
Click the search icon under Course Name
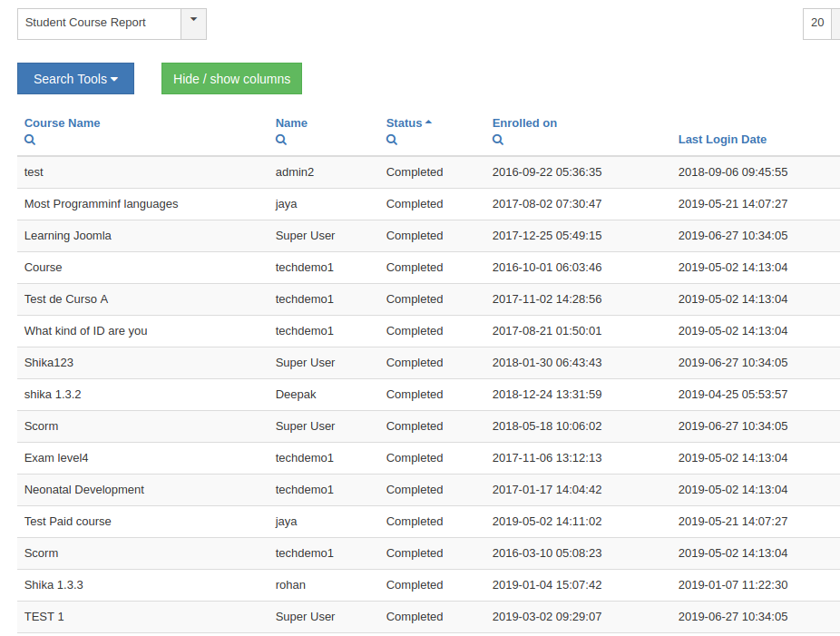coord(30,141)
